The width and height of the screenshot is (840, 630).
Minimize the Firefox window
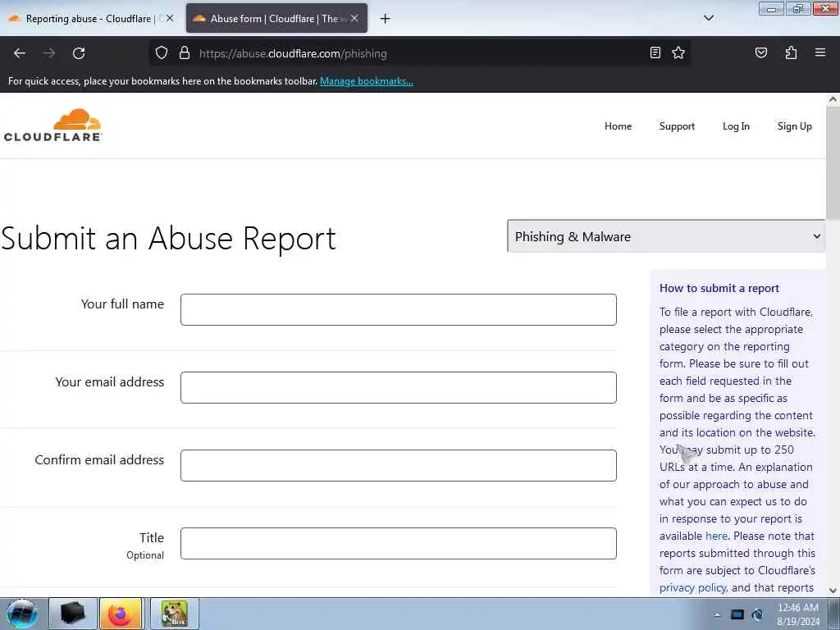[x=771, y=9]
